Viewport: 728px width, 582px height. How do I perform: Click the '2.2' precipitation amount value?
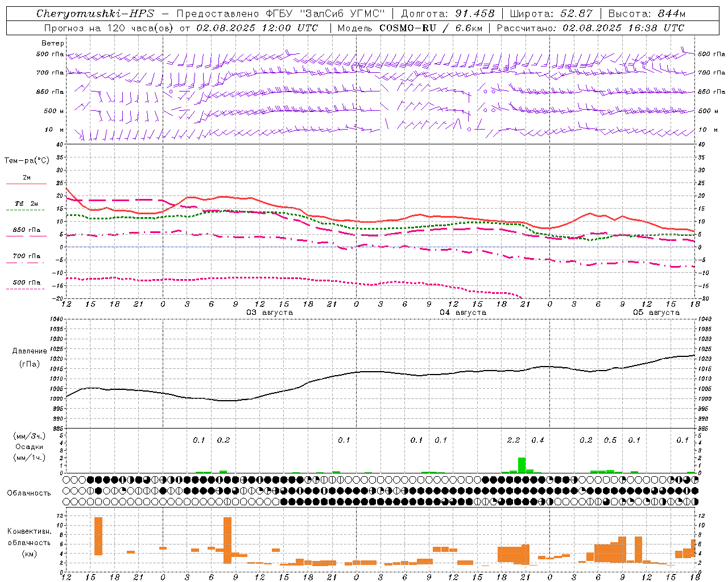(x=514, y=440)
